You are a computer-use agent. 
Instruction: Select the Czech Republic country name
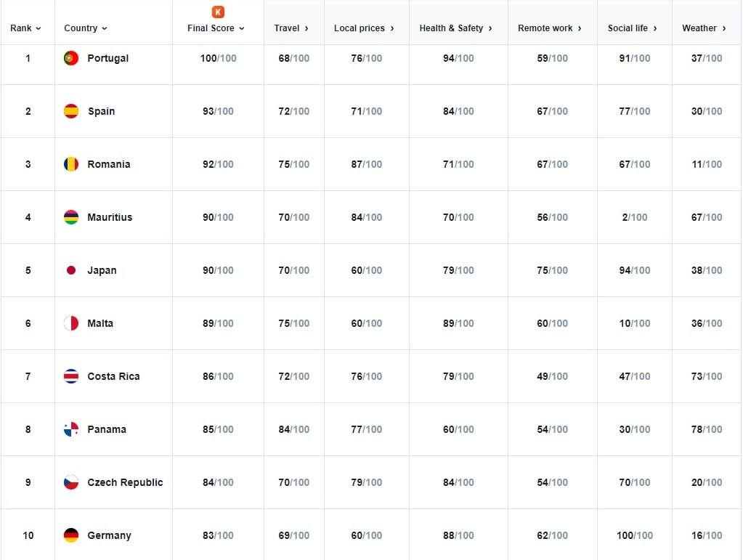pos(125,482)
